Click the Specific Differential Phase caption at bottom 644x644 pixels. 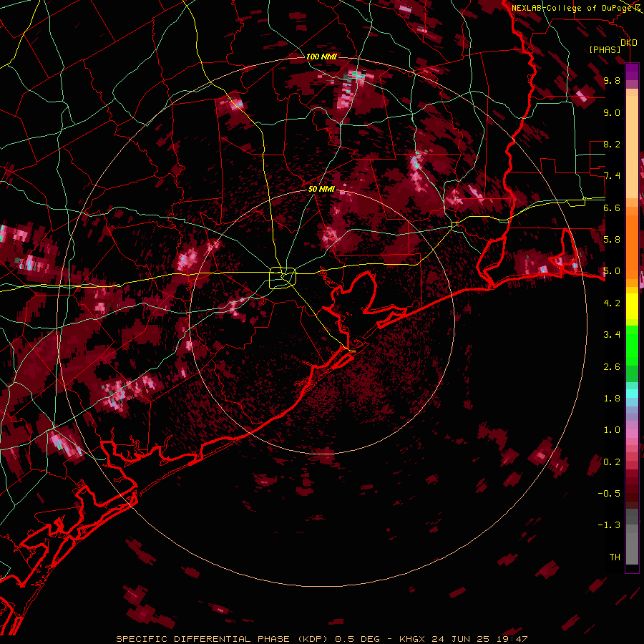pos(321,639)
